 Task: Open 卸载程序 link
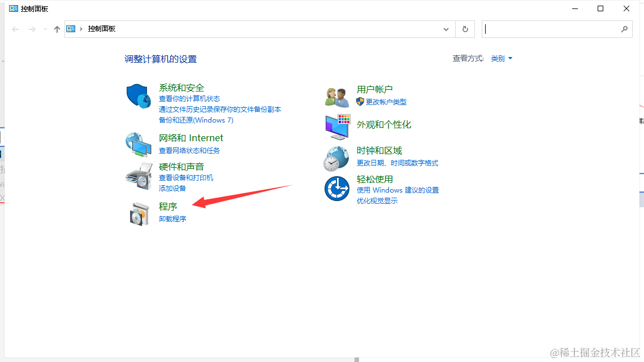pyautogui.click(x=172, y=219)
